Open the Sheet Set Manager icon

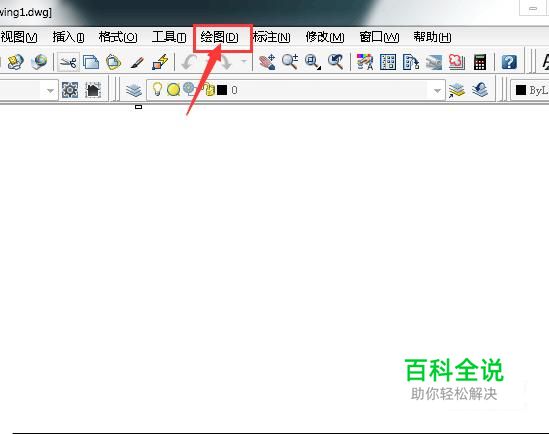click(434, 63)
